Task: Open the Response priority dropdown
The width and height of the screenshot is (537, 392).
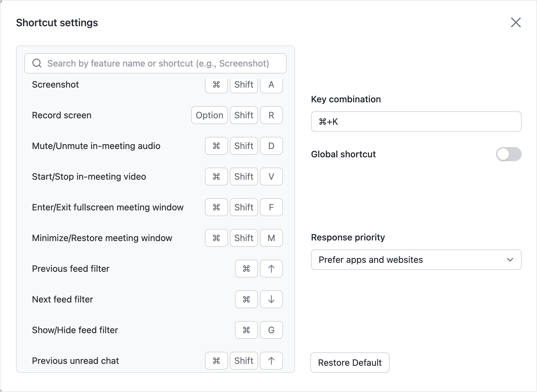Action: [416, 260]
